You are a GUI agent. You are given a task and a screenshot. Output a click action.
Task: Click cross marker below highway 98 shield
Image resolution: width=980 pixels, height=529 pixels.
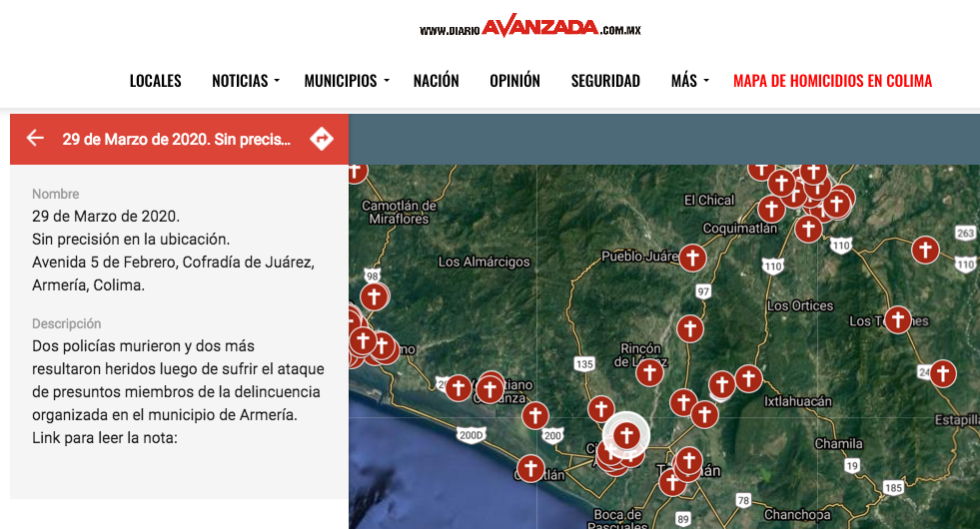(x=375, y=295)
